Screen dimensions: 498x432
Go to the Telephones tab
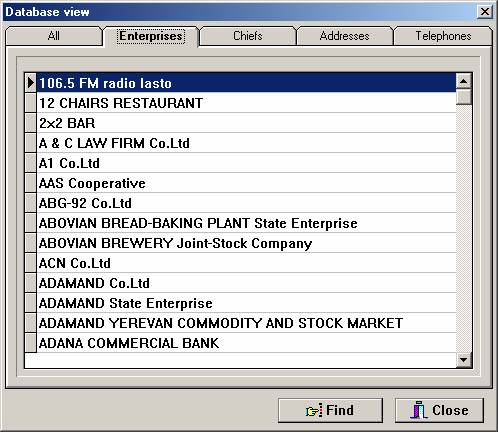pos(443,36)
